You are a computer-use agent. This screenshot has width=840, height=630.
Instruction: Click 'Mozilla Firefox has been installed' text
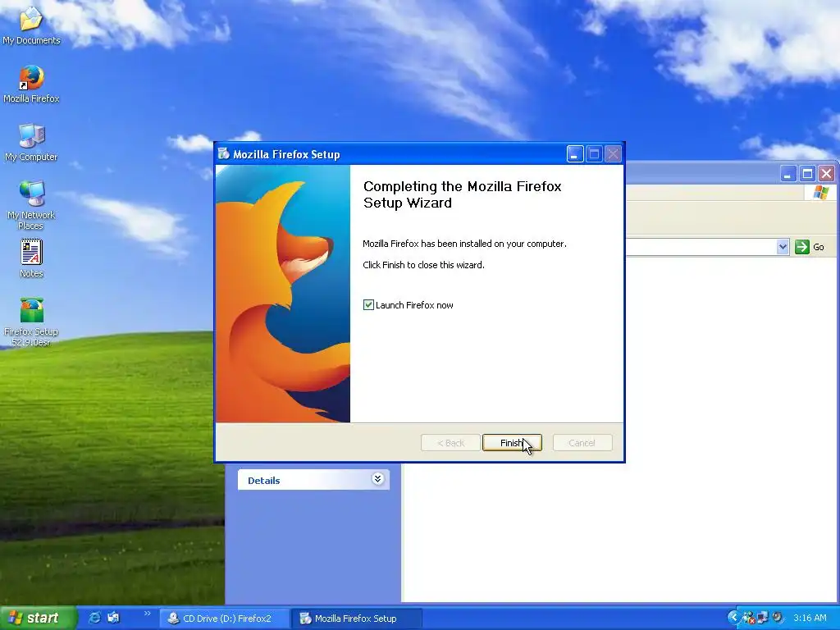(464, 244)
